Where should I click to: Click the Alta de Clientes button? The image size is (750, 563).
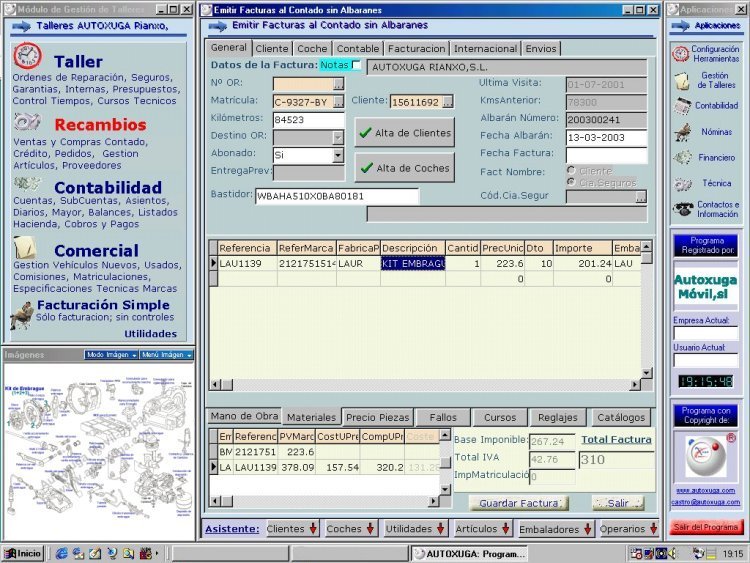pos(405,132)
